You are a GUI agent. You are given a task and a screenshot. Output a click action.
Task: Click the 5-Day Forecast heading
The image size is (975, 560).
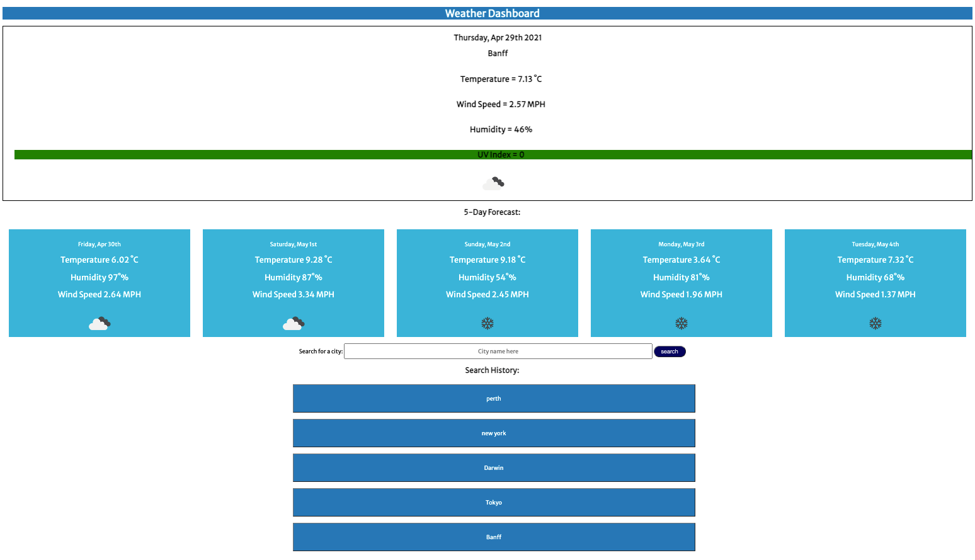click(492, 212)
